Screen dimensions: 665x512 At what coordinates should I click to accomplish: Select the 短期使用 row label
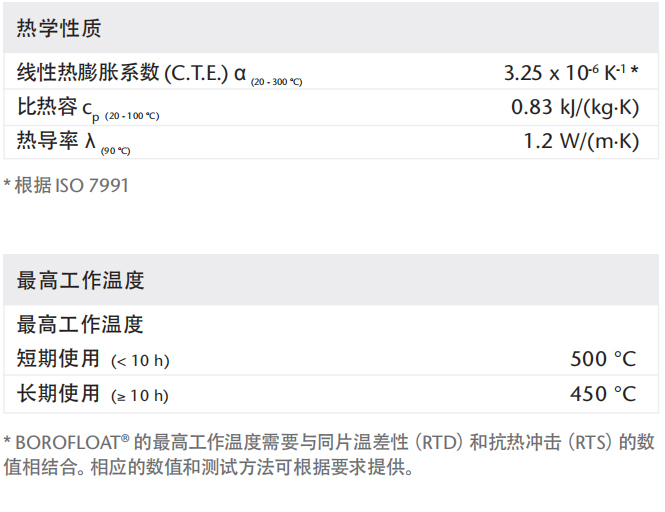coord(59,359)
